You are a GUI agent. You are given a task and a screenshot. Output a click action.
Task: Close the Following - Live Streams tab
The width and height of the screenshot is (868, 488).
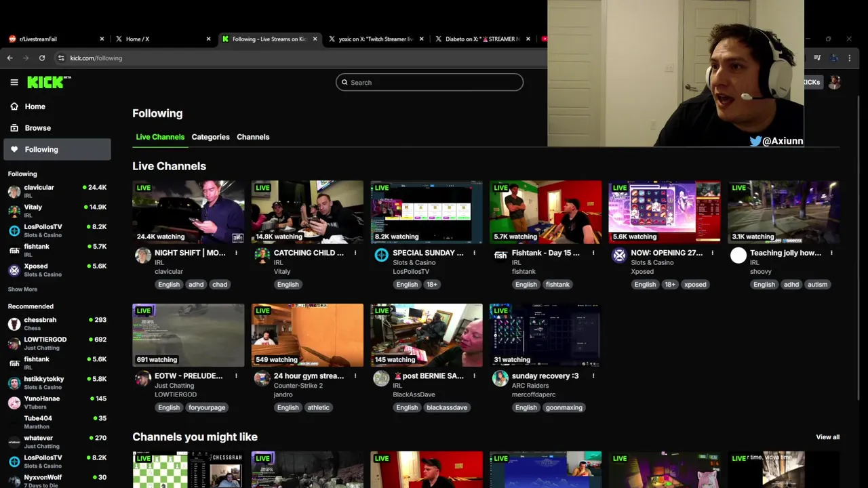[x=315, y=39]
